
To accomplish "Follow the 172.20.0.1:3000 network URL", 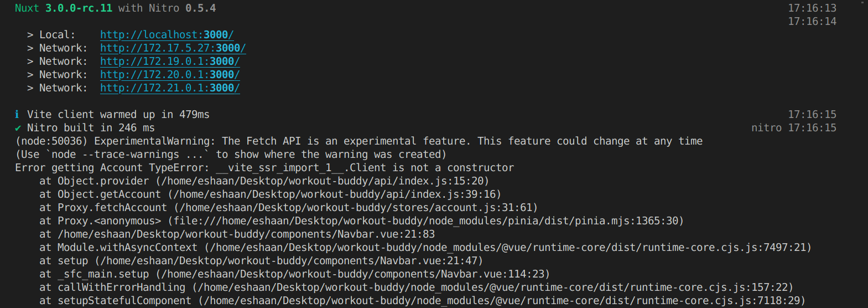I will click(x=170, y=75).
